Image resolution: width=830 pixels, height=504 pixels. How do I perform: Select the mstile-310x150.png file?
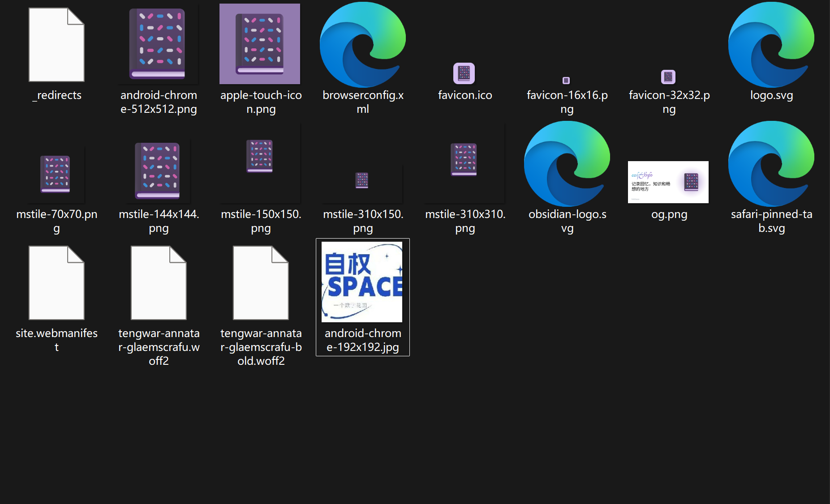[362, 183]
